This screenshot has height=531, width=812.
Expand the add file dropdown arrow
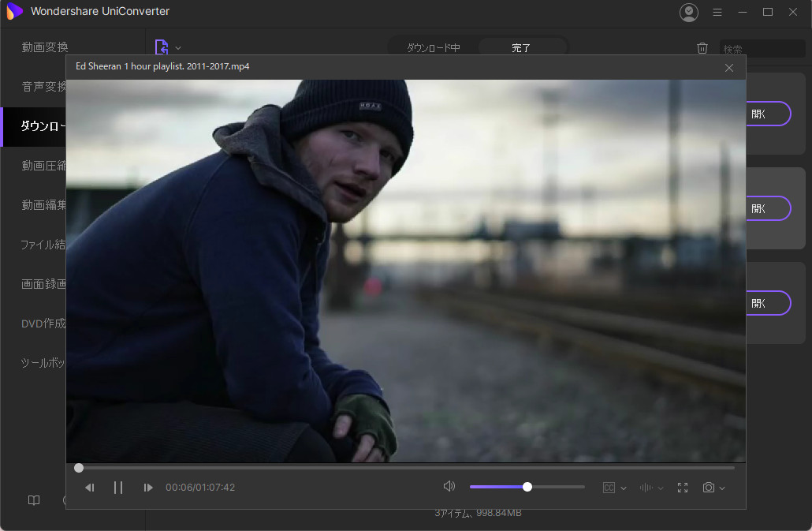coord(178,47)
